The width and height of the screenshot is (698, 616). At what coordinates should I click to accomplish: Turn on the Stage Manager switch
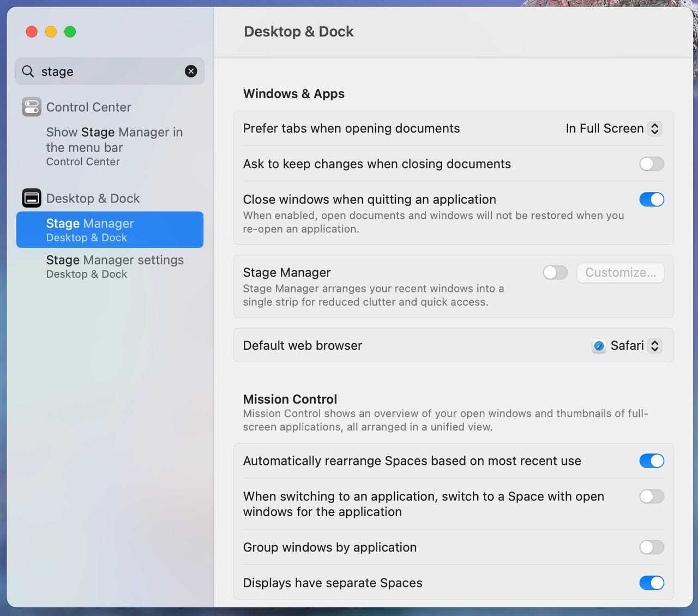pyautogui.click(x=555, y=272)
